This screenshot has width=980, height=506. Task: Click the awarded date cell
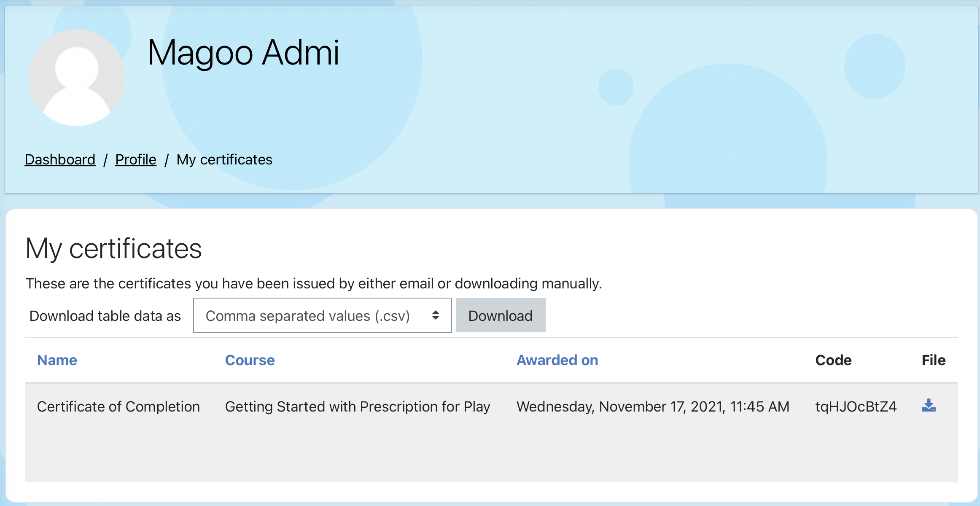pos(653,406)
